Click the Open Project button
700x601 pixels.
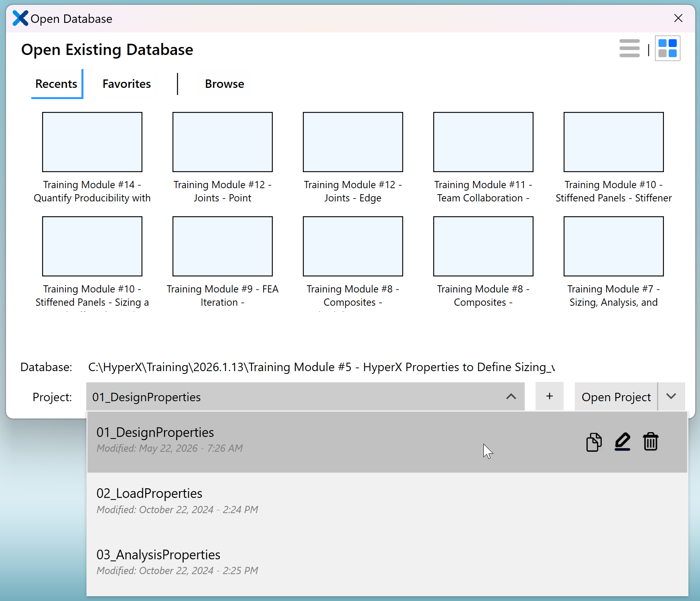click(616, 396)
